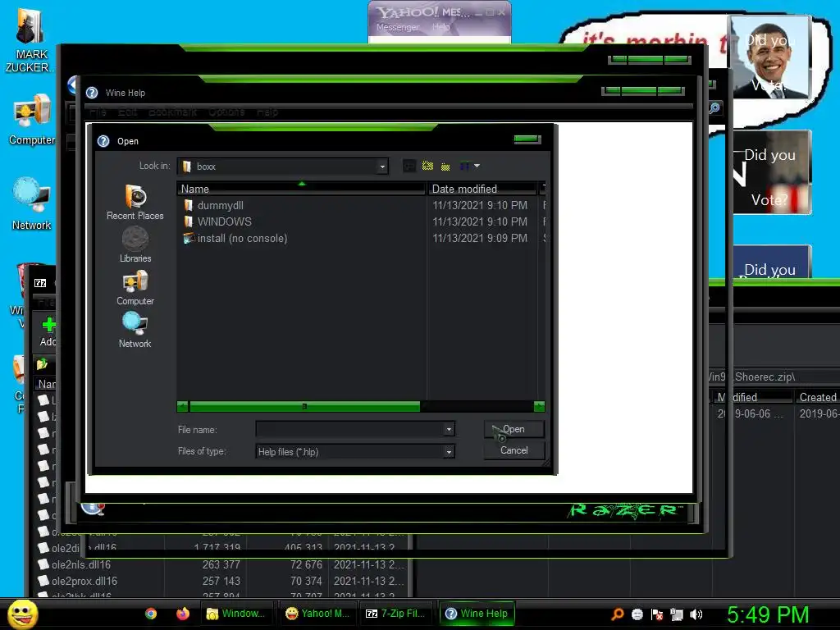The width and height of the screenshot is (840, 630).
Task: Open the Messenger menu in Yahoo! Messenger window
Action: 398,27
